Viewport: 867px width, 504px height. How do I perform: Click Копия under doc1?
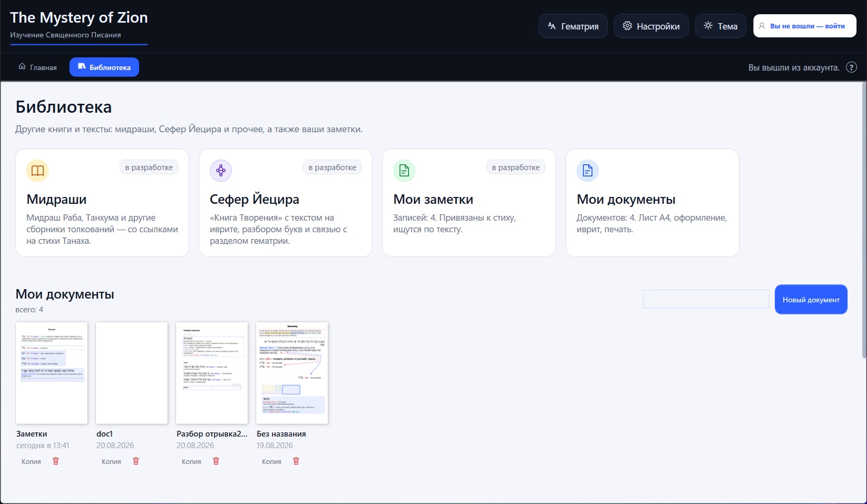click(111, 461)
